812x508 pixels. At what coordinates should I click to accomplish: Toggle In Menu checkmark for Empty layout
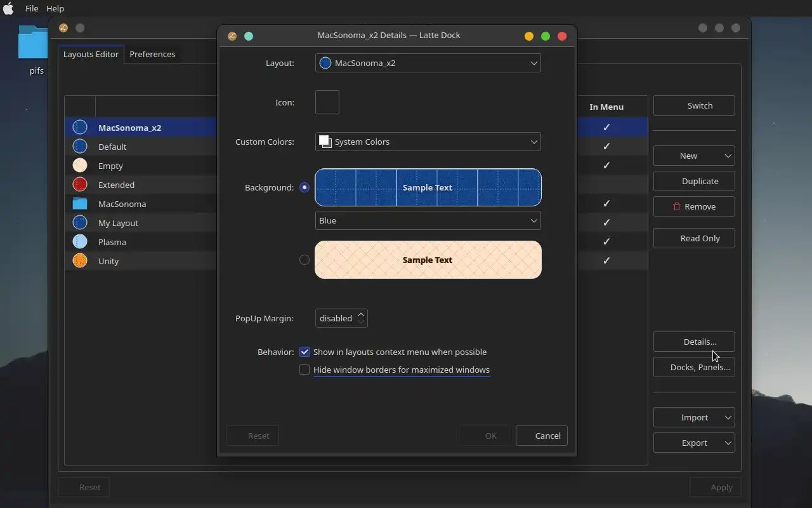pyautogui.click(x=606, y=166)
